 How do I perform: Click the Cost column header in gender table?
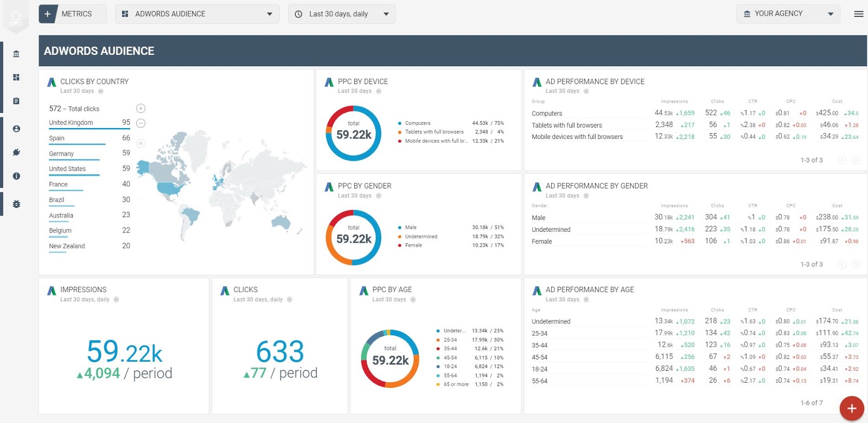[x=837, y=206]
